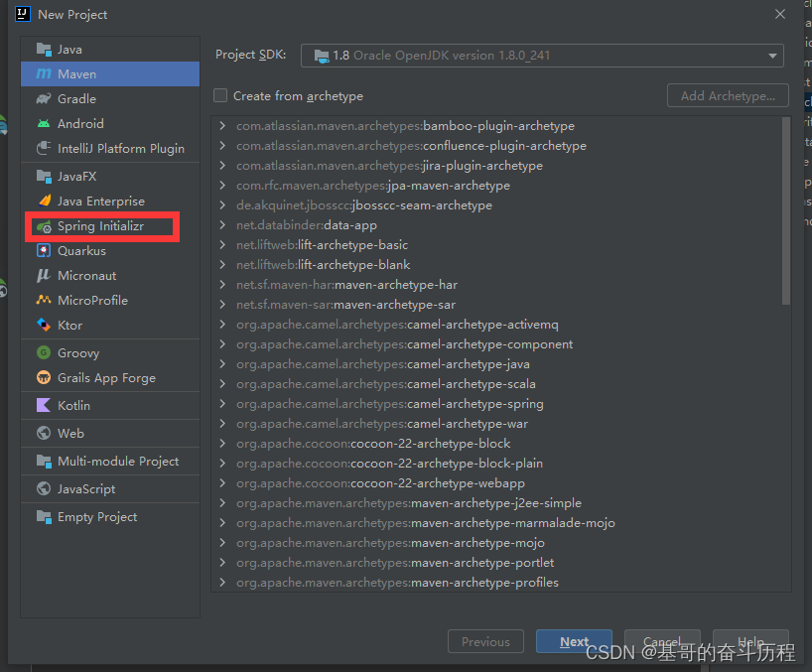
Task: Click the Gradle elephant icon
Action: point(44,98)
